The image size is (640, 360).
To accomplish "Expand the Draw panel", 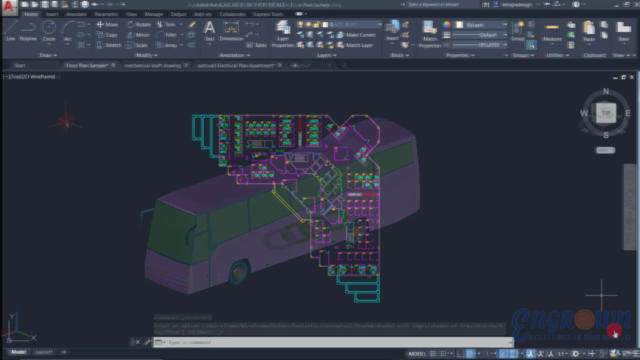I will point(47,55).
